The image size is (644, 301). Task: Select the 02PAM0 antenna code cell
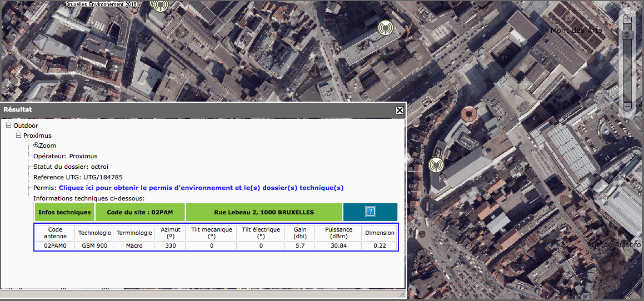pyautogui.click(x=55, y=245)
